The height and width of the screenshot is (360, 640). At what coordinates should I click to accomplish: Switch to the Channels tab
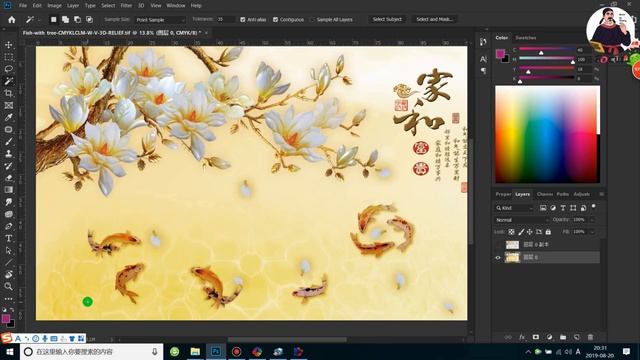545,194
